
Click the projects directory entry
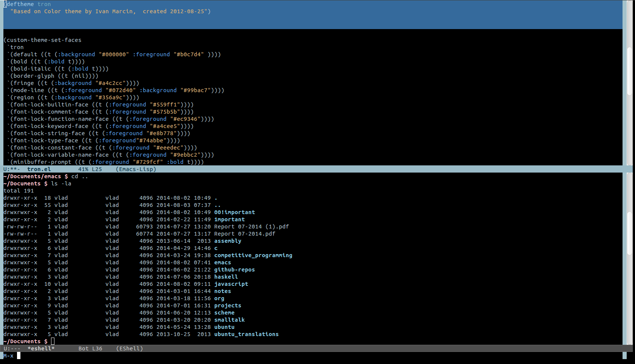(x=228, y=305)
